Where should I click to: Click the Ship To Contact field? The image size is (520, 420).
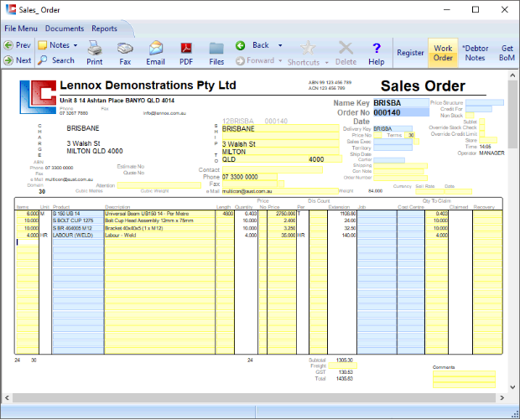coord(273,169)
